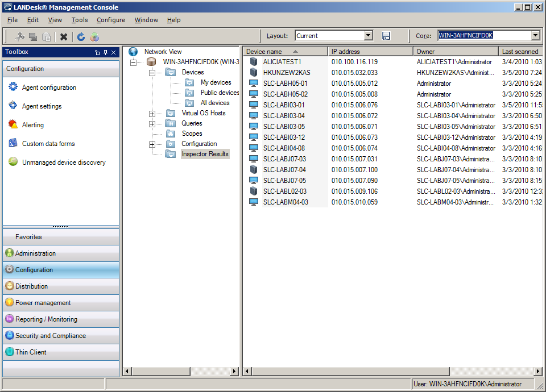
Task: Click the Refresh toolbar icon
Action: coord(81,36)
